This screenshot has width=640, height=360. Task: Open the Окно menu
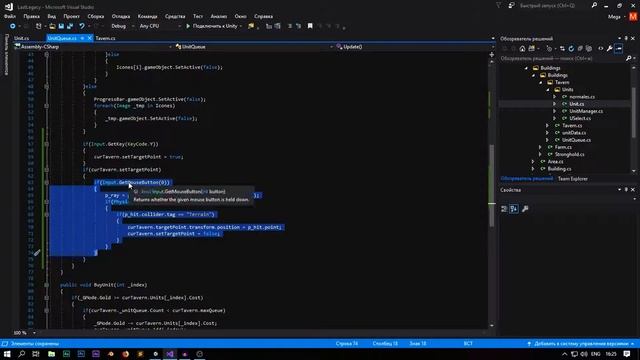(x=240, y=16)
